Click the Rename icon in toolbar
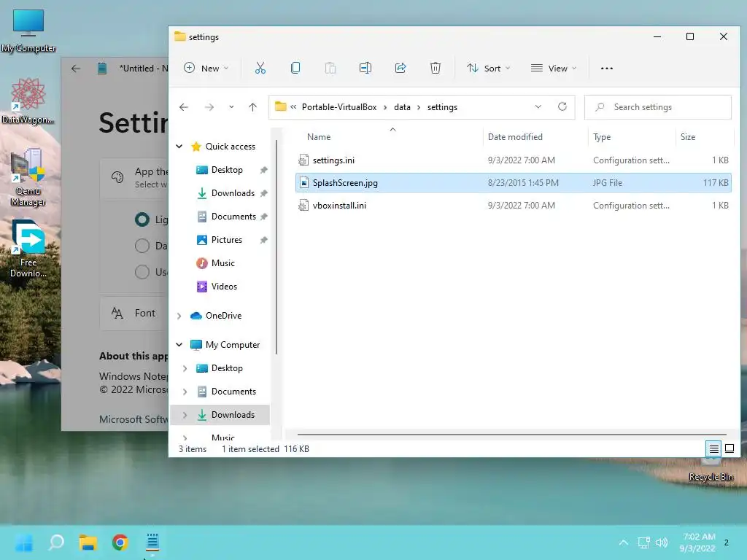The image size is (747, 560). (365, 68)
